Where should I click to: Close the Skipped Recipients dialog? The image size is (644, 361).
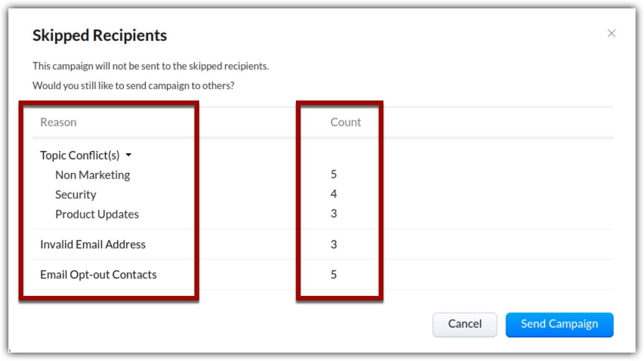(x=611, y=33)
